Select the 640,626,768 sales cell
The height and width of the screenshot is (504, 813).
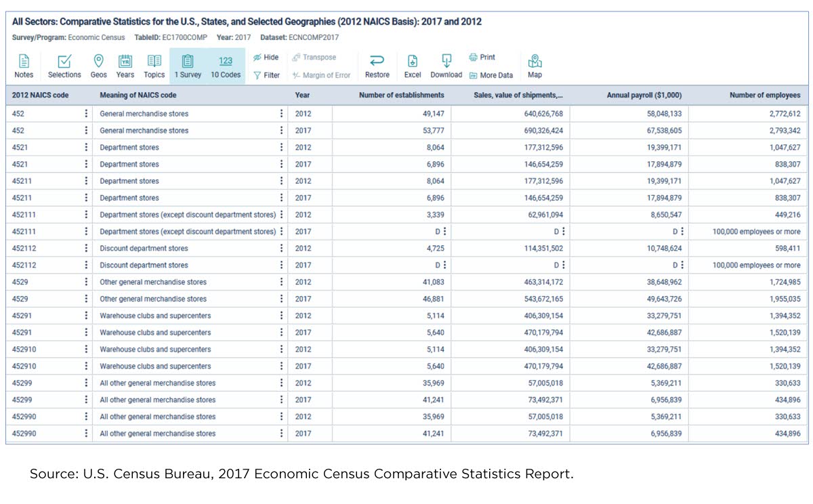tap(510, 114)
